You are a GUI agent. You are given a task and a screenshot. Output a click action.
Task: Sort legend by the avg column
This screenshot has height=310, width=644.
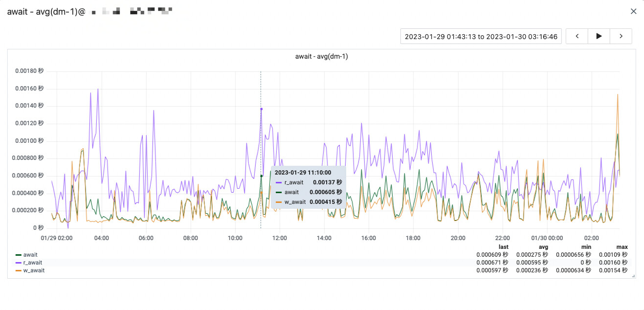click(543, 247)
